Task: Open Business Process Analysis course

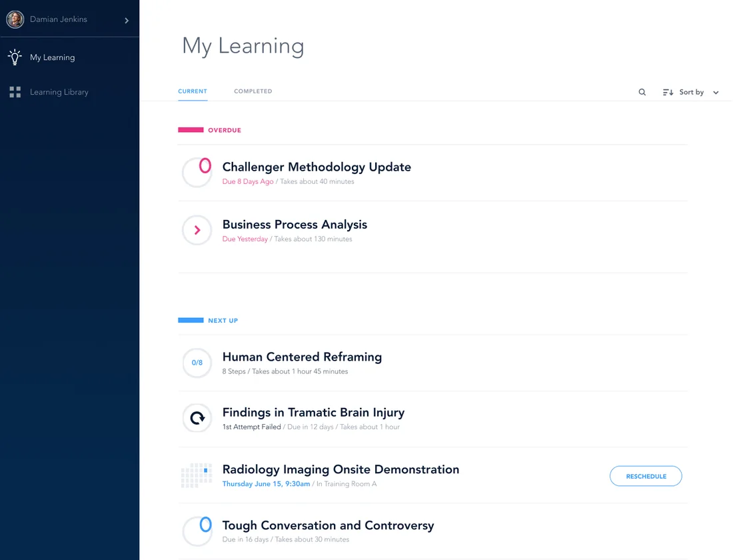Action: coord(295,225)
